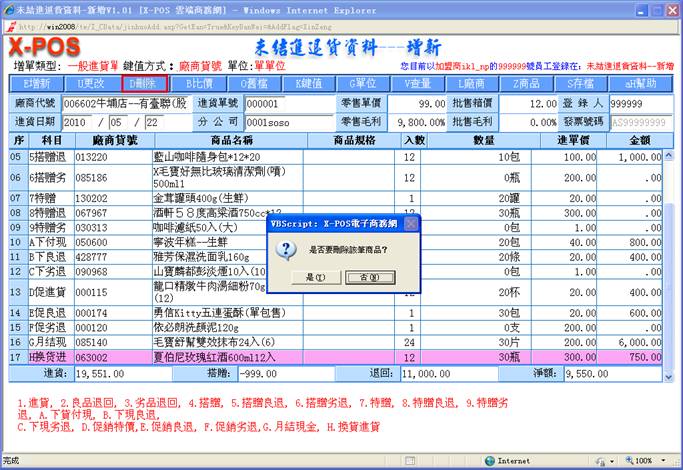Click the Z商品 toolbar button
The height and width of the screenshot is (470, 683).
tap(526, 83)
